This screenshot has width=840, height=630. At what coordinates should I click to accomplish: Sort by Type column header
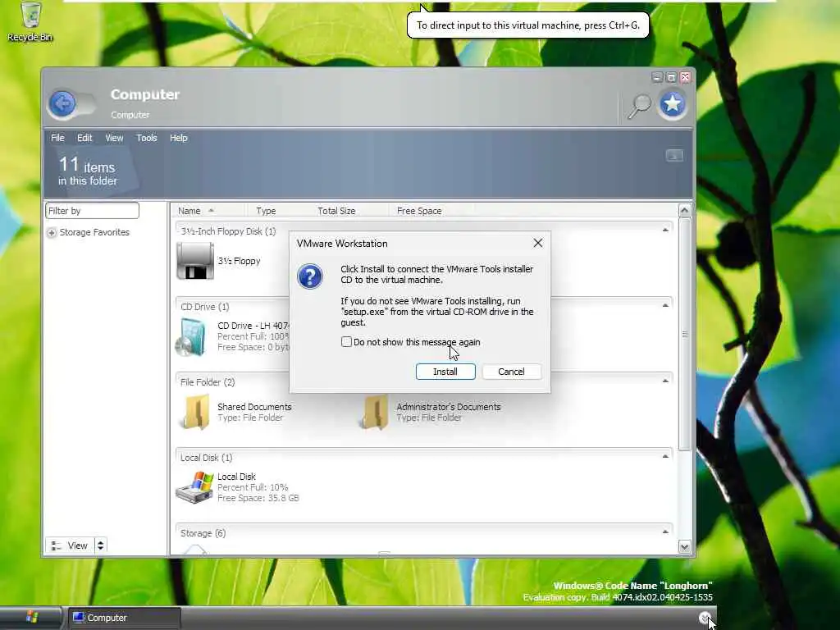click(277, 211)
